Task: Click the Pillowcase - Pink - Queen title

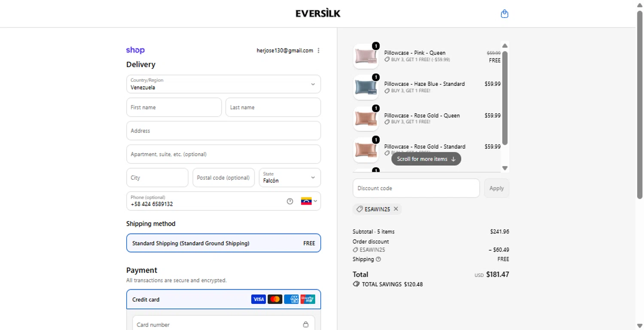Action: pyautogui.click(x=415, y=53)
